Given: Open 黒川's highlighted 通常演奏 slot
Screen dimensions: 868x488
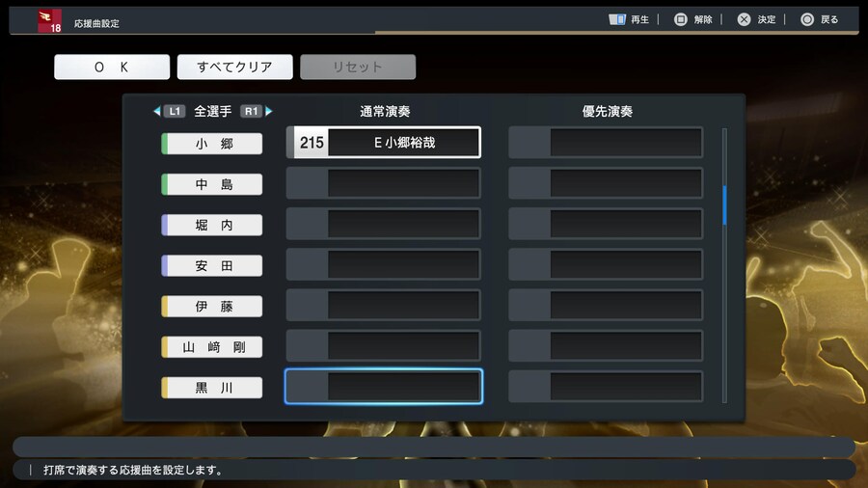Looking at the screenshot, I should tap(384, 386).
